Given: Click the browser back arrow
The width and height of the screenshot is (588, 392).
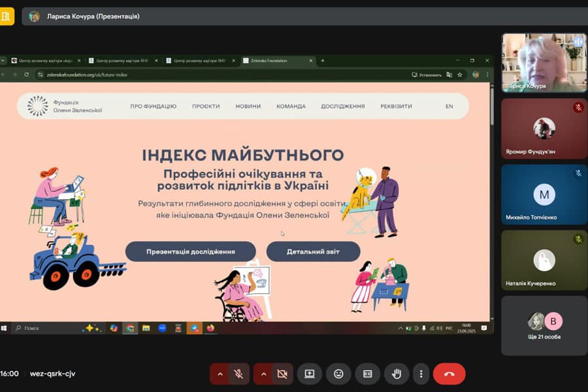Looking at the screenshot, I should click(3, 74).
